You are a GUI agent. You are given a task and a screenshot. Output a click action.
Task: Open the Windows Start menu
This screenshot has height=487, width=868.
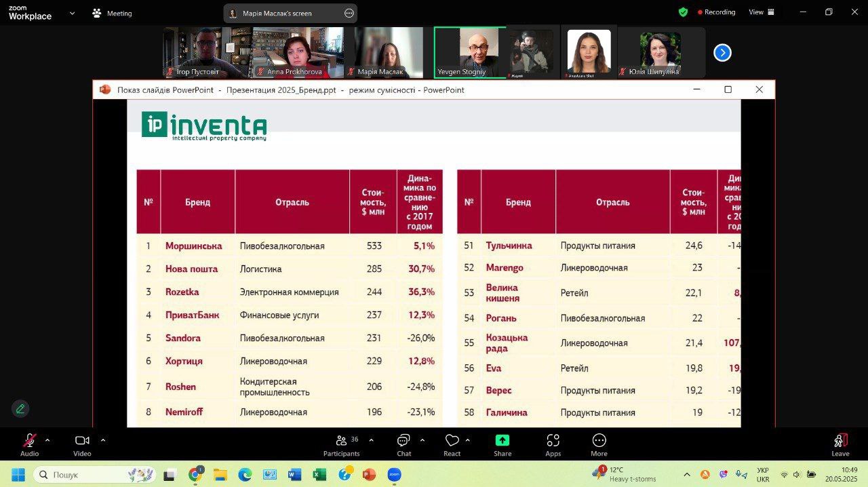(x=18, y=474)
